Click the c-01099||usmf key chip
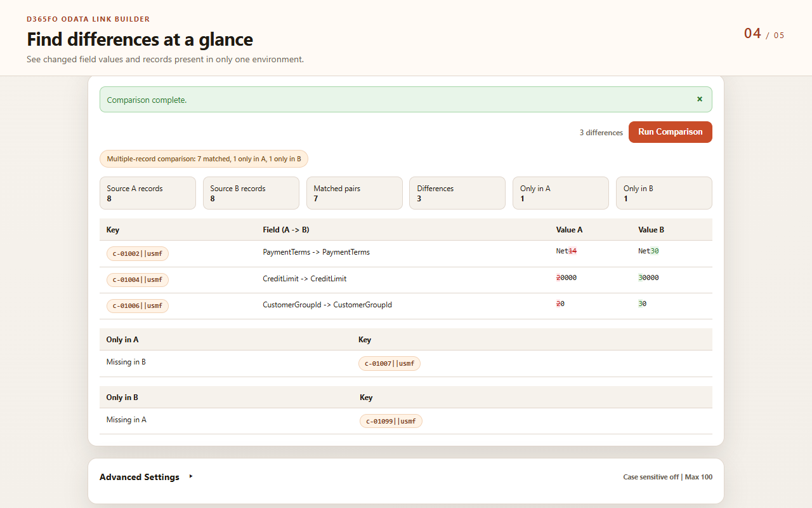 point(391,421)
